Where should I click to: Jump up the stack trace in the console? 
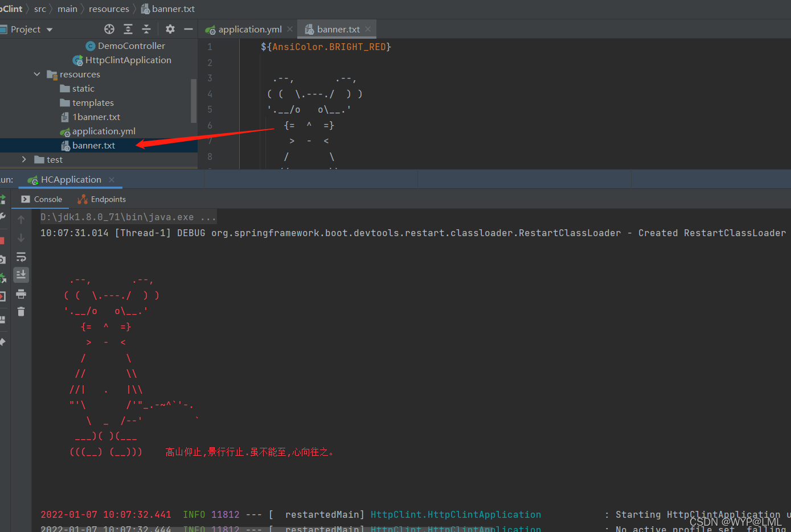[21, 220]
